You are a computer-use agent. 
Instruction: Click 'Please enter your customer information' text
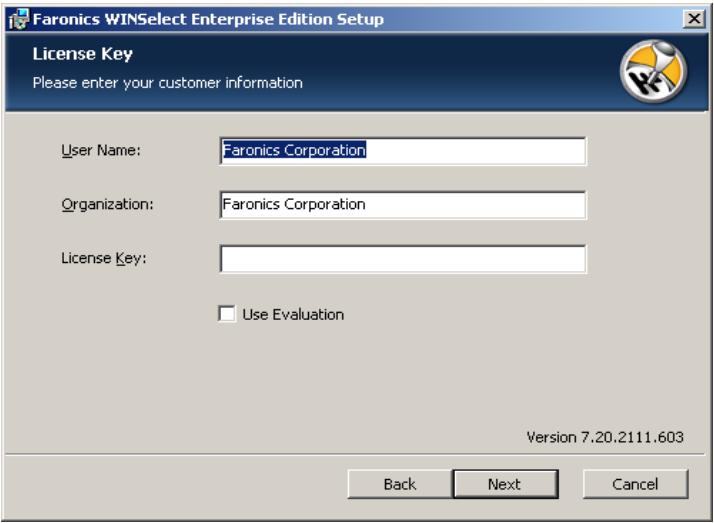pos(168,83)
